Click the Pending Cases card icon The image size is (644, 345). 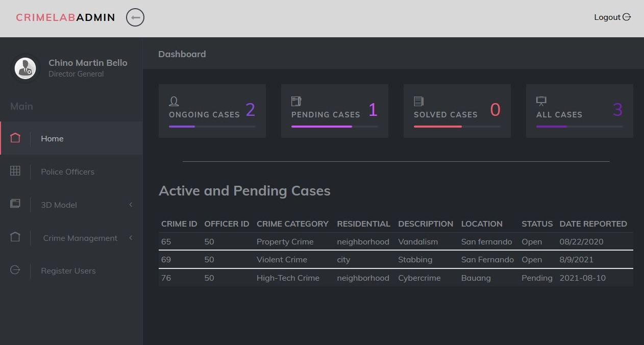(296, 102)
